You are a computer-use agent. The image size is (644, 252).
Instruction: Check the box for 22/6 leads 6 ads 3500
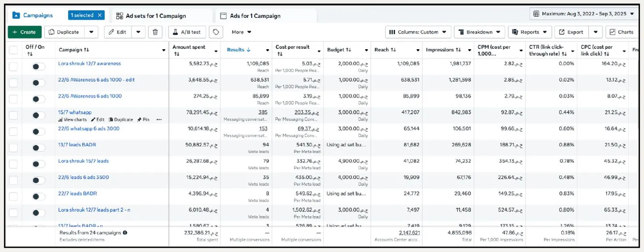point(13,180)
